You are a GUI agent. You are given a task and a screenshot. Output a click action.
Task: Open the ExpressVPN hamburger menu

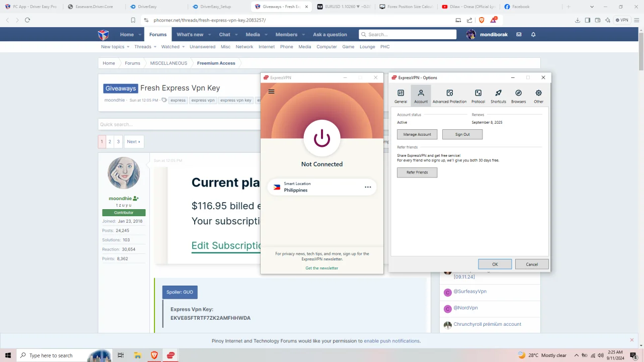click(x=271, y=92)
